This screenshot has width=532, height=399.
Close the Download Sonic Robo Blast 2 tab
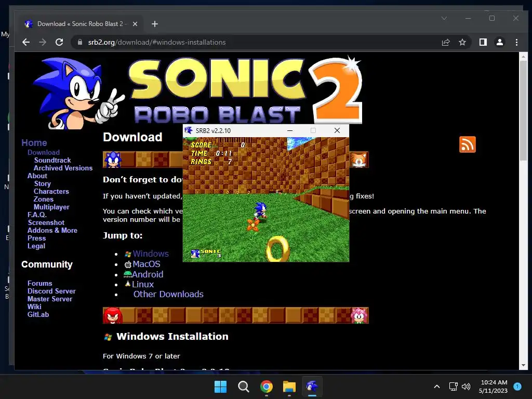coord(135,24)
